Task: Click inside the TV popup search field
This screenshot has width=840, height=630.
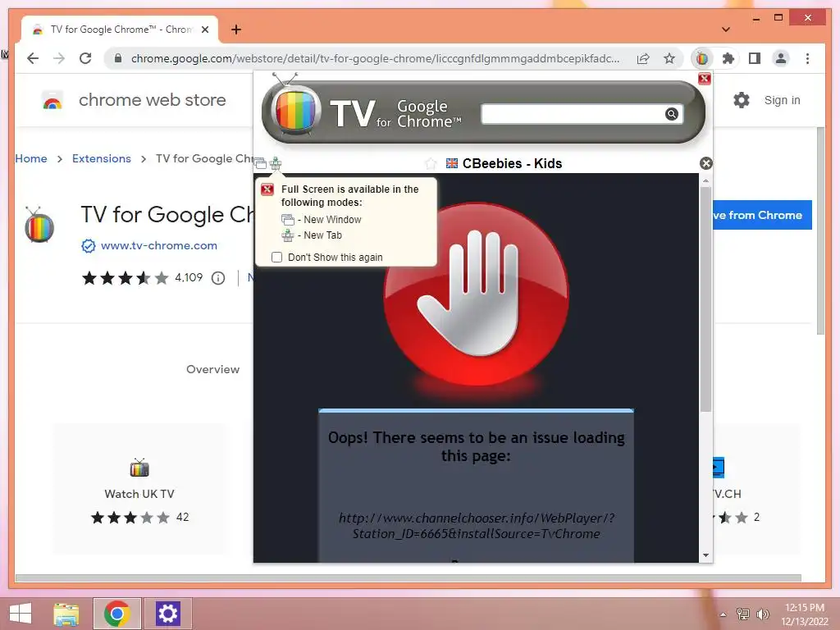Action: tap(573, 114)
